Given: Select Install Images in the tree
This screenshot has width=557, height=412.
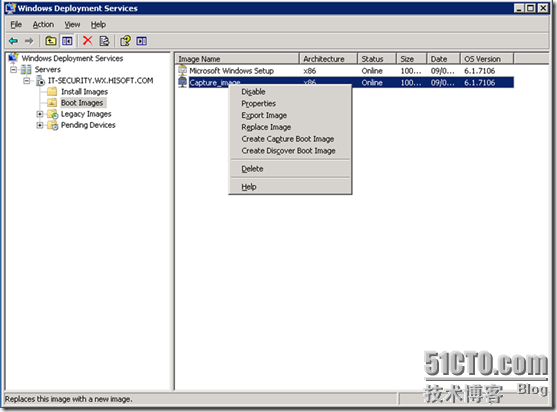Looking at the screenshot, I should click(84, 92).
